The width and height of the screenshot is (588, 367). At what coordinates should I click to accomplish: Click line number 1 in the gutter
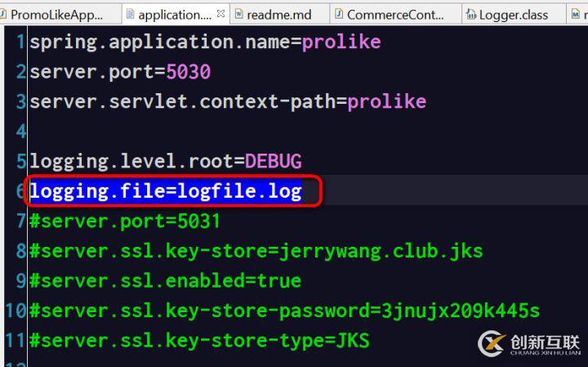point(21,42)
